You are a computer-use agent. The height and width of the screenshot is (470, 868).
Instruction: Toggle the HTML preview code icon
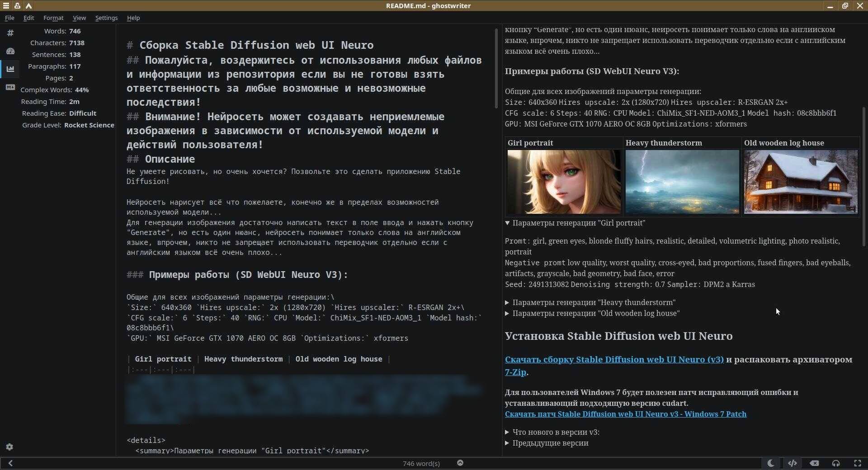[x=793, y=463]
